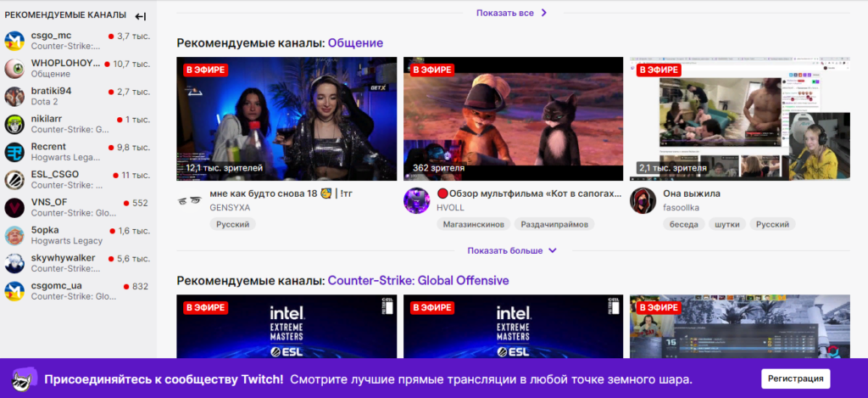Click 'Показать все' chevron arrow

pyautogui.click(x=543, y=13)
